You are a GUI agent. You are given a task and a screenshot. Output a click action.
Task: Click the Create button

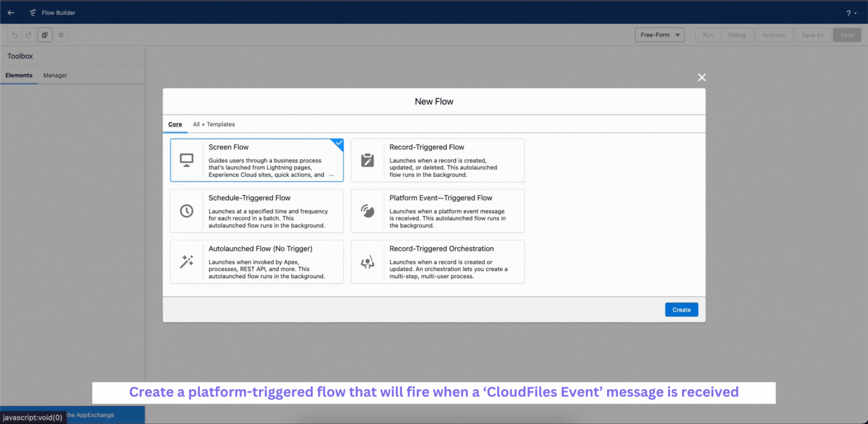click(681, 310)
